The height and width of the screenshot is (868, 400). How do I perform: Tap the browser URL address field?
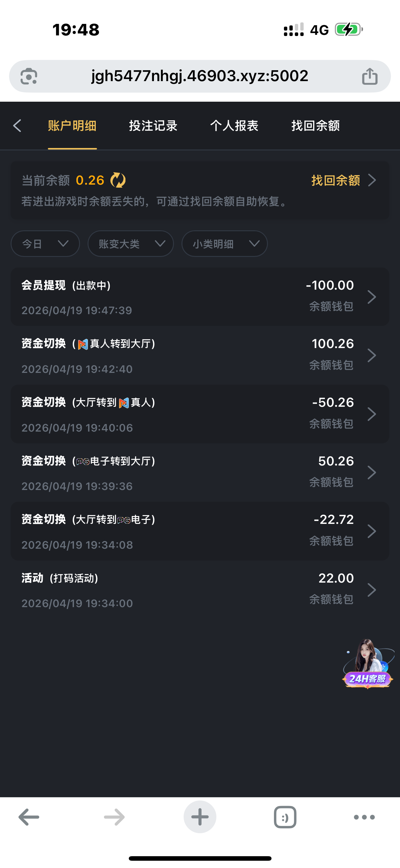click(x=200, y=76)
